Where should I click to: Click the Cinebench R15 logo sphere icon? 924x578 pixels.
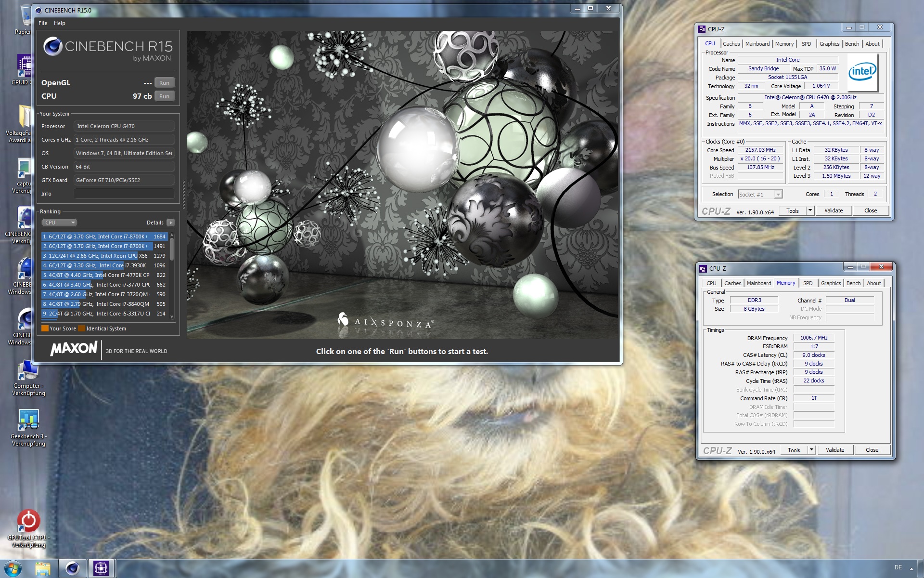(x=52, y=47)
